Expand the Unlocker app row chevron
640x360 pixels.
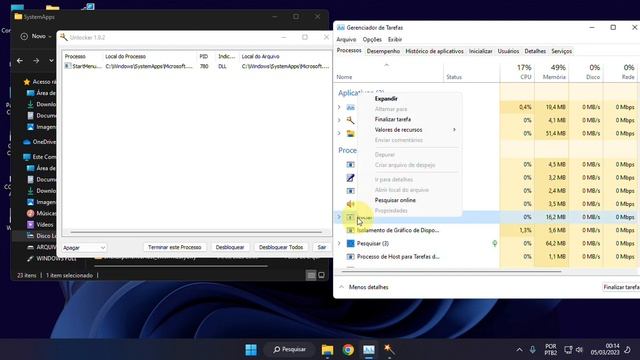[339, 120]
